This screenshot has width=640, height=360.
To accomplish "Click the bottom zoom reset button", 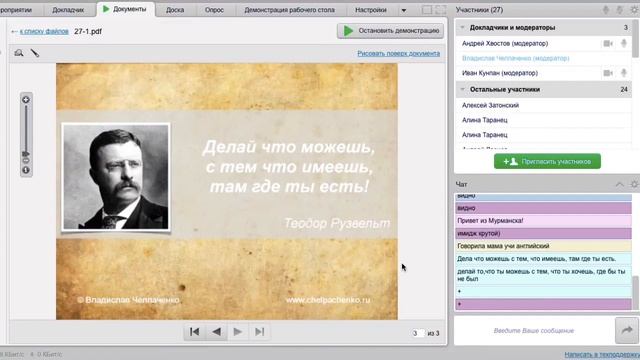I will (26, 170).
